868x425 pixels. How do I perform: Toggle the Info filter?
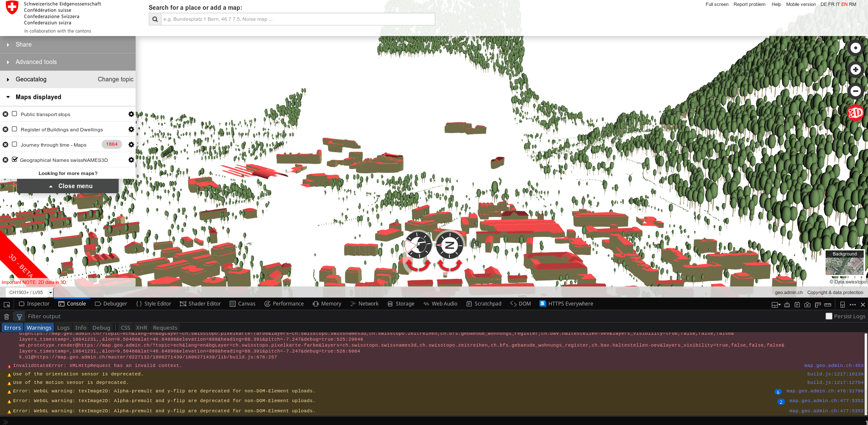(81, 328)
